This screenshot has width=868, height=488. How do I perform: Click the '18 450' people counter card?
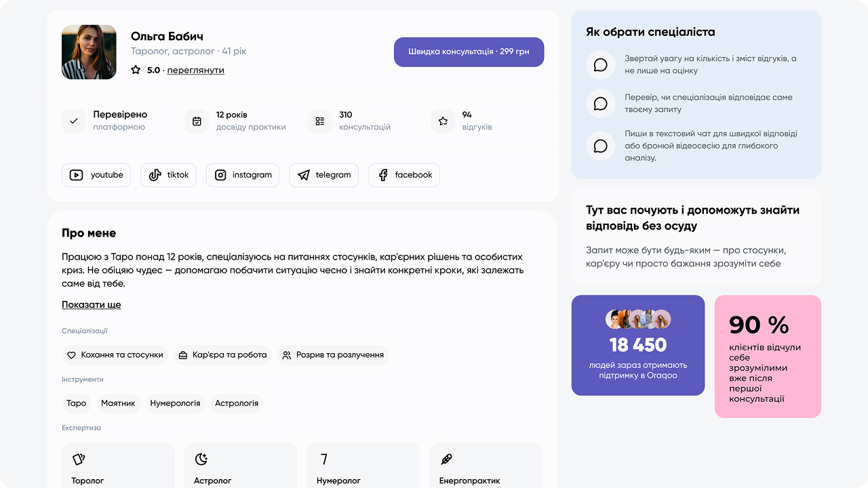tap(638, 345)
